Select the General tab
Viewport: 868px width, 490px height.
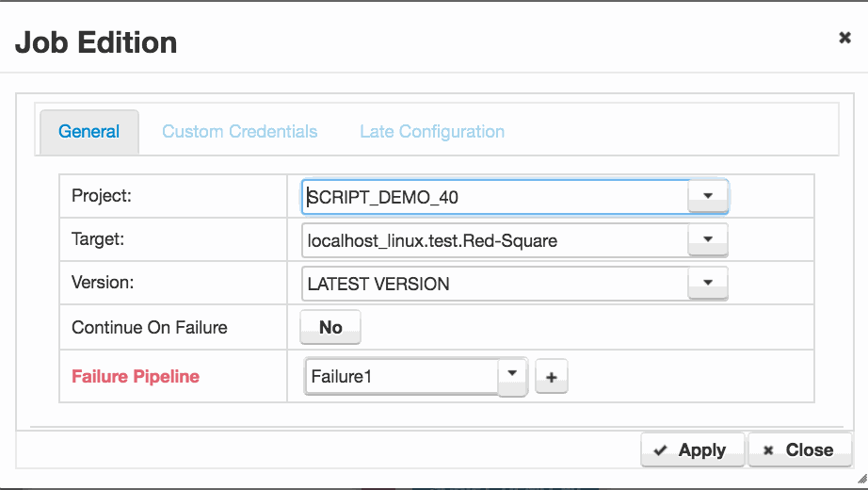(89, 131)
